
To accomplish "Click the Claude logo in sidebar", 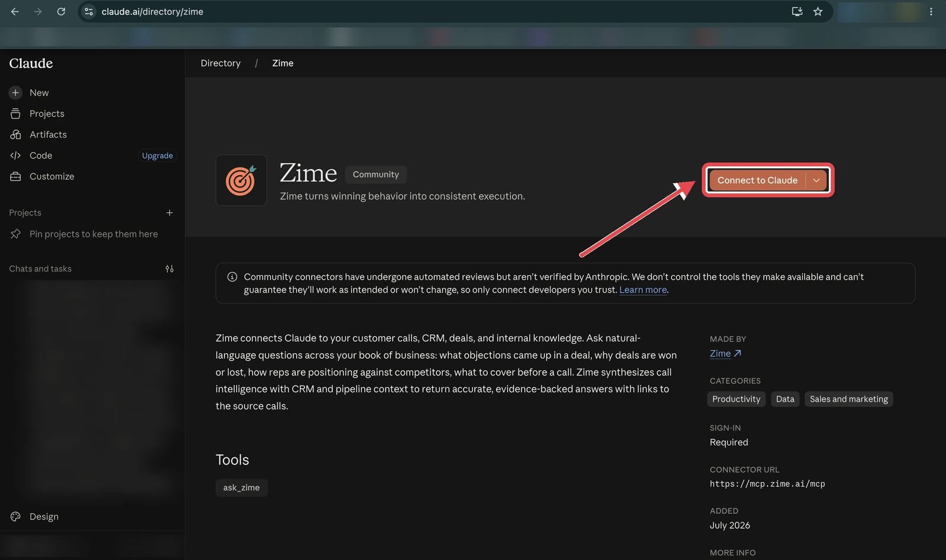I will click(31, 63).
